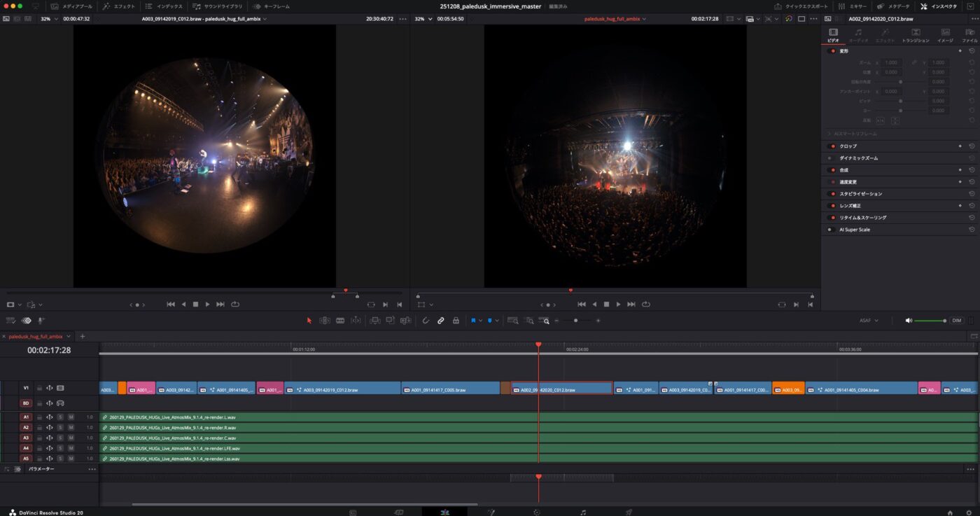Open timeline name dropdown paledusk_hug_full_ambix in viewer

point(615,19)
